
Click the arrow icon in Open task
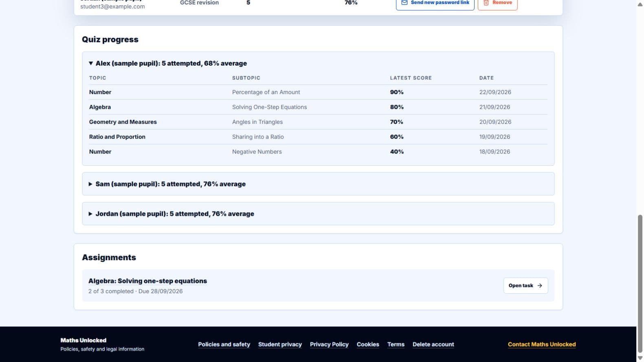point(540,285)
